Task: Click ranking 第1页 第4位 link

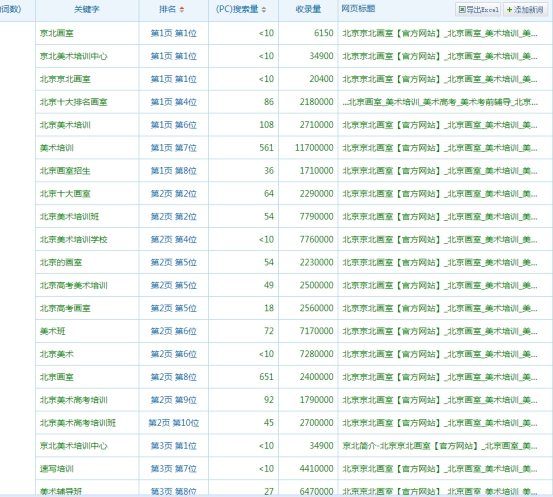Action: pos(174,102)
